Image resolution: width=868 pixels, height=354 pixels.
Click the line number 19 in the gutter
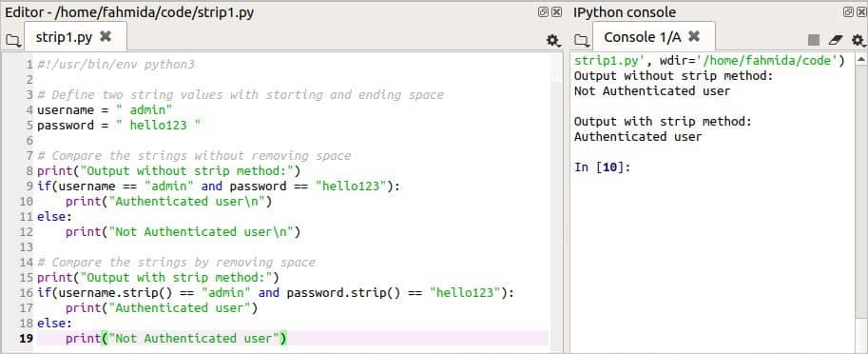[x=26, y=338]
